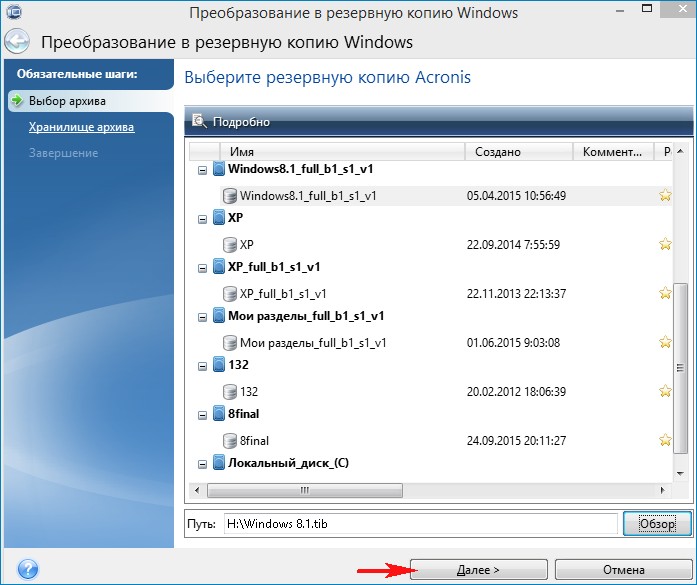Click the Подробно details magnifier icon
697x585 pixels.
(x=199, y=121)
